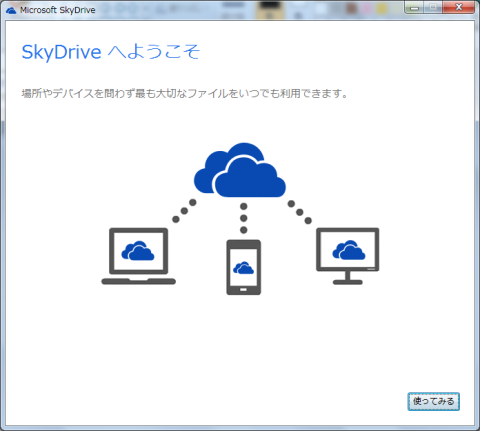Click the desktop monitor illustration
Image resolution: width=480 pixels, height=431 pixels.
(x=347, y=256)
